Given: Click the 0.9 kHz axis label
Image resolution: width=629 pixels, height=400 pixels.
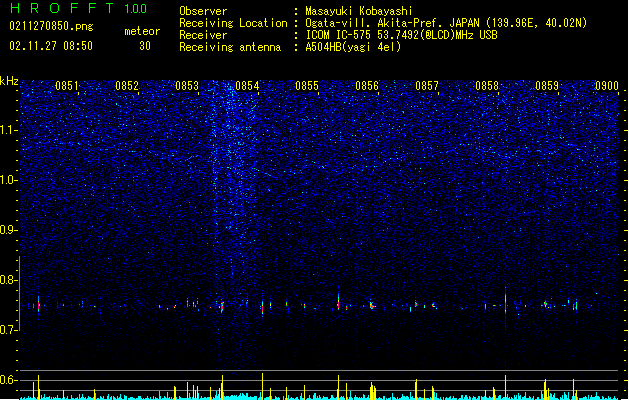Looking at the screenshot, I should (x=9, y=230).
